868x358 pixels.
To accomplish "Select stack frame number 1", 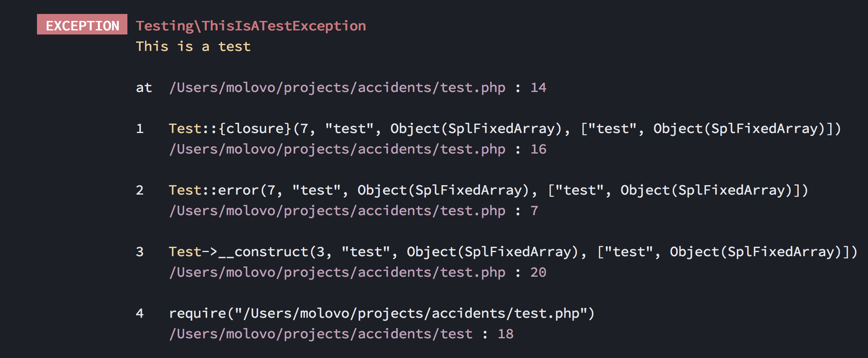I will click(140, 129).
